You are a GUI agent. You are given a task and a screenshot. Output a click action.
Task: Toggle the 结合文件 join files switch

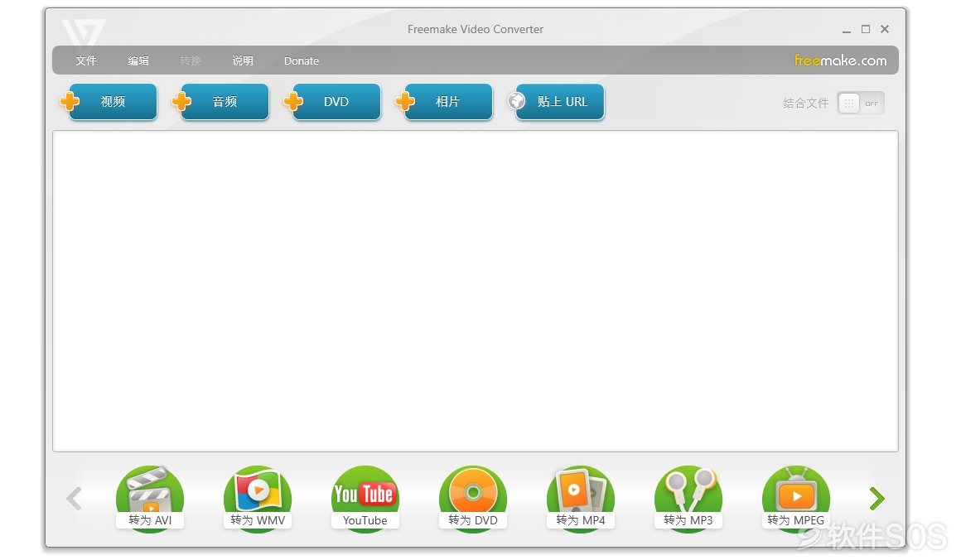pyautogui.click(x=861, y=104)
